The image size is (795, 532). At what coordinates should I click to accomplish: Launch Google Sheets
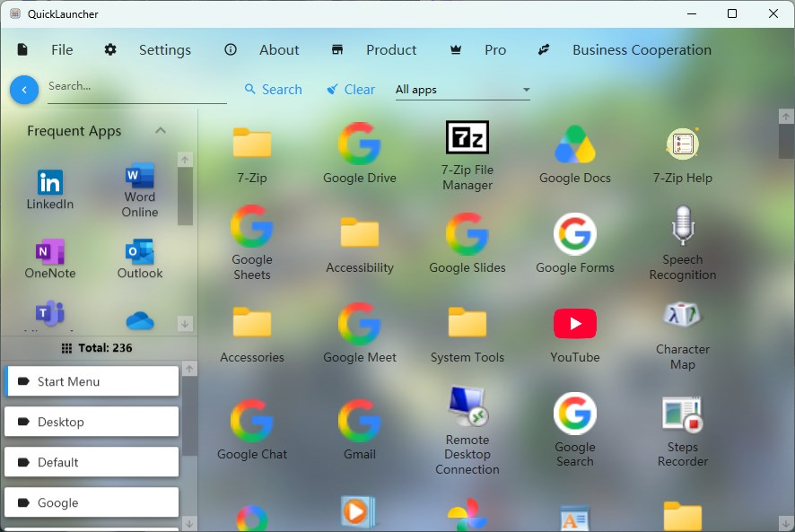pos(252,243)
